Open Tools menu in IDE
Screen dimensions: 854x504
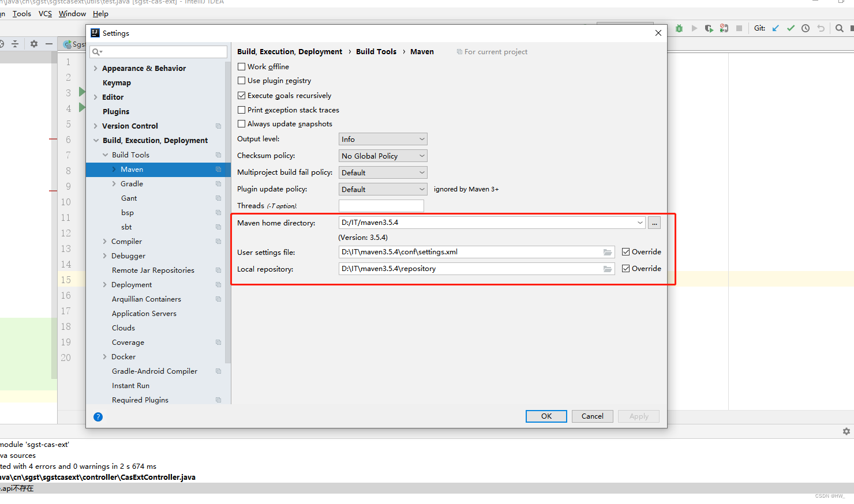coord(22,13)
